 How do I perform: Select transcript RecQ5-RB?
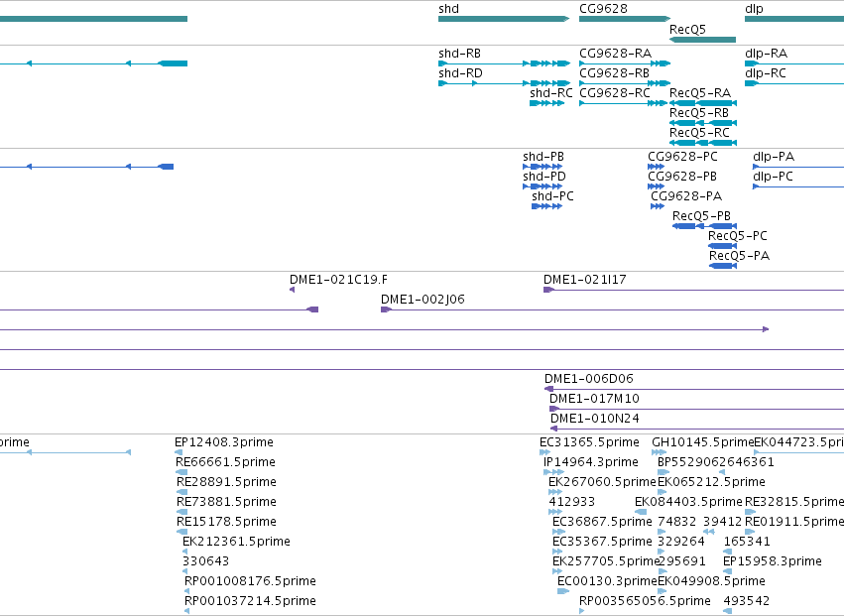coord(703,123)
